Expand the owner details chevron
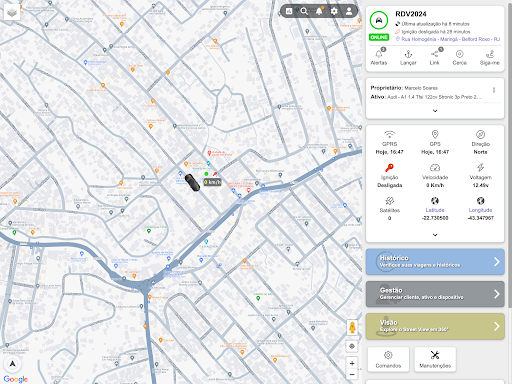The image size is (512, 384). [435, 111]
